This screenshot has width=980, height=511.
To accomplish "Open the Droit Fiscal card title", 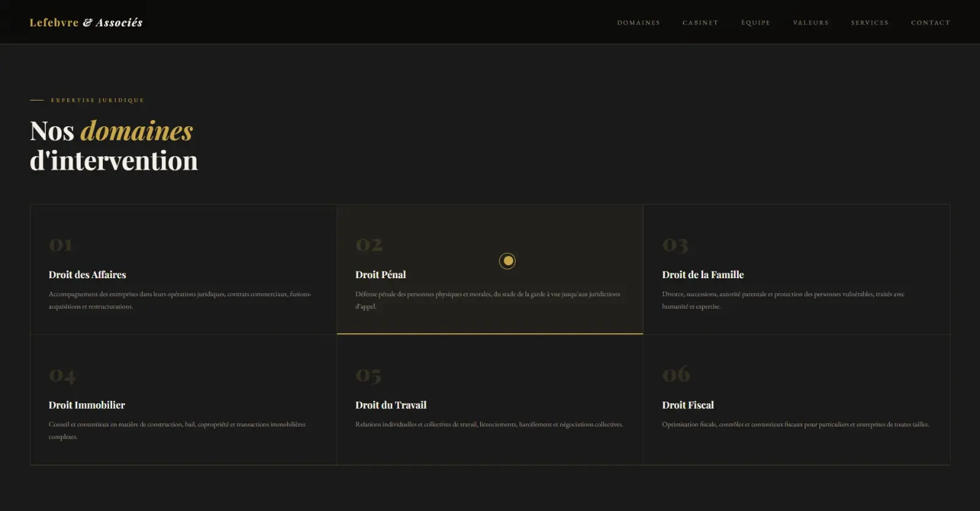I will (688, 405).
